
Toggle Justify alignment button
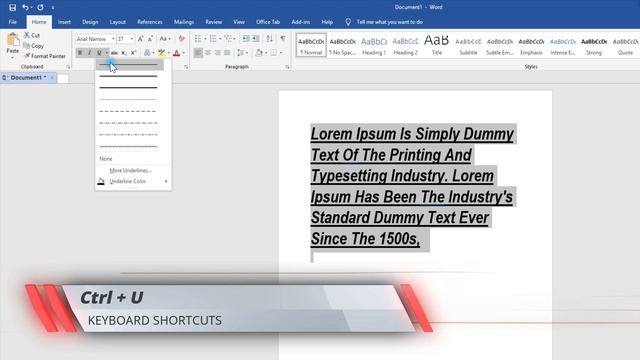click(227, 53)
